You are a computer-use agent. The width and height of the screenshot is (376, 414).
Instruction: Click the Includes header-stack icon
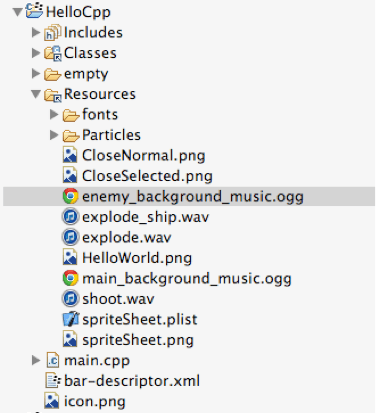pyautogui.click(x=53, y=33)
